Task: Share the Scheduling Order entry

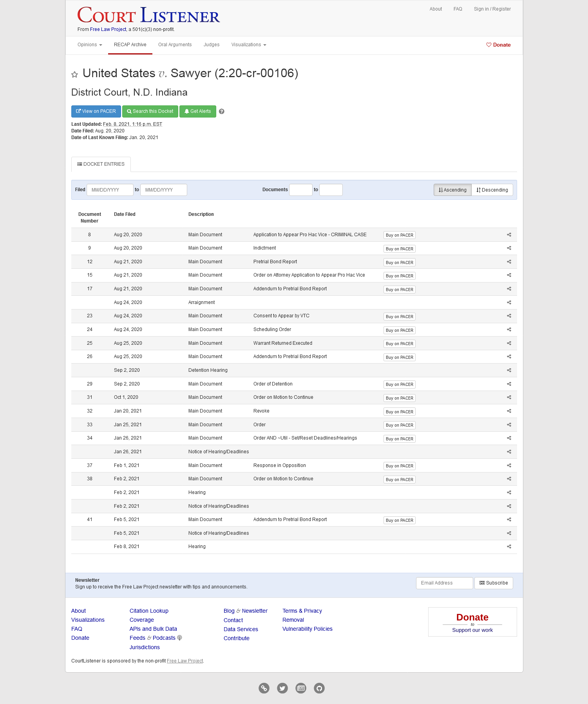Action: click(509, 329)
